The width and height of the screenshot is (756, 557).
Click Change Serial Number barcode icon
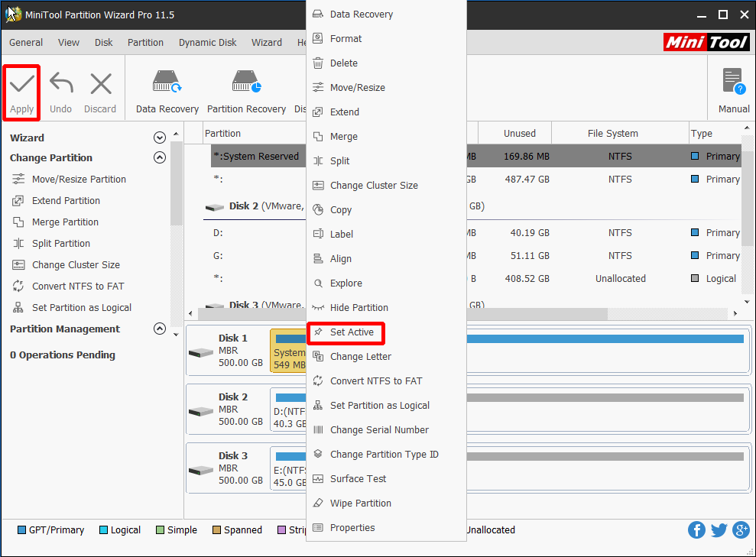(318, 430)
